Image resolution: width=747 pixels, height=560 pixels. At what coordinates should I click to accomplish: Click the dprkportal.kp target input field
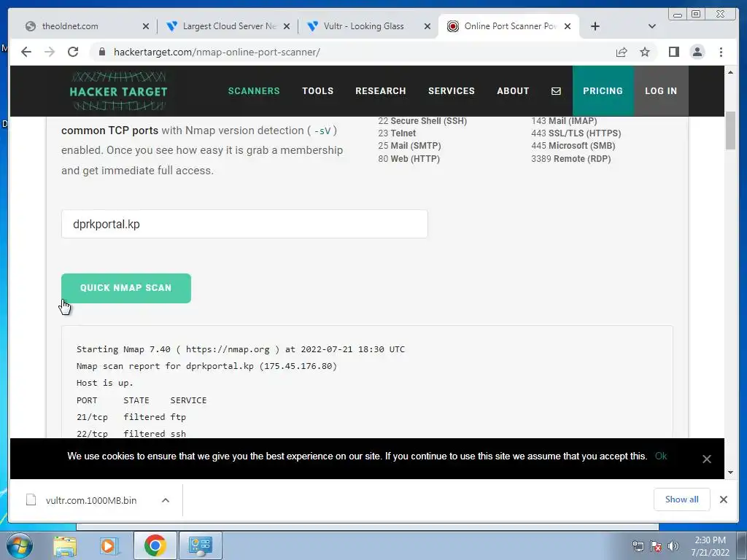pos(244,224)
